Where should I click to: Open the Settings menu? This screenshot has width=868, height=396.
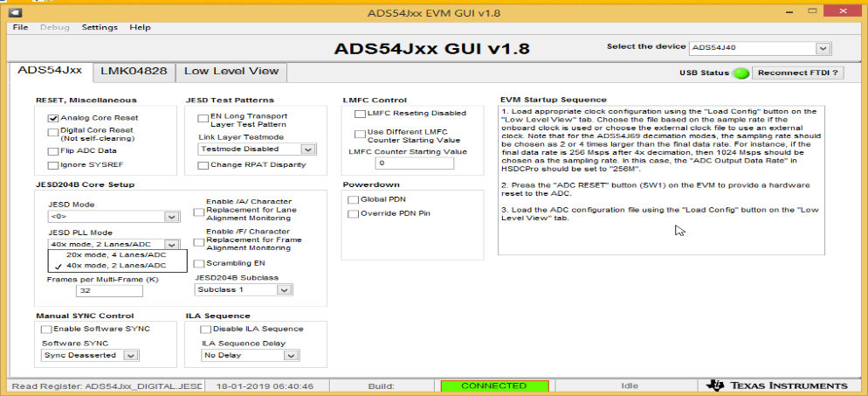[x=100, y=27]
